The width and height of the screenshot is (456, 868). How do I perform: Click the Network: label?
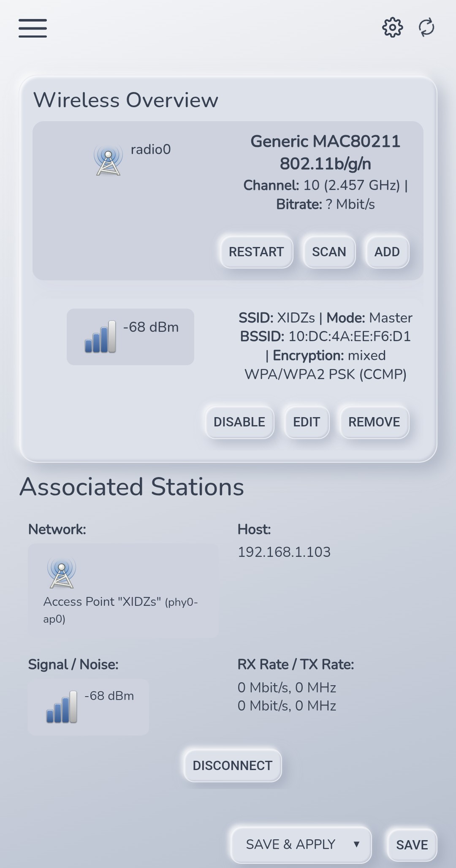click(x=57, y=529)
